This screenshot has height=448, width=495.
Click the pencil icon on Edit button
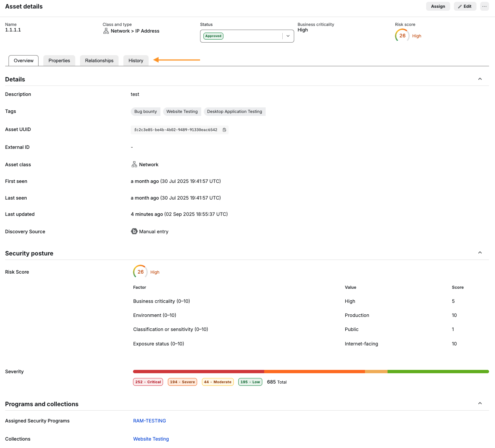(x=460, y=7)
